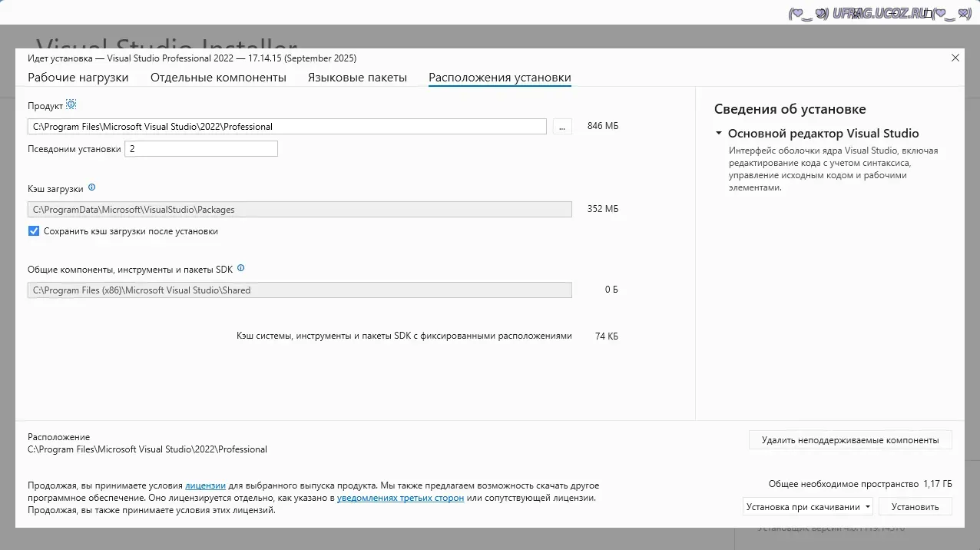
Task: Close the installation dialog with the X
Action: click(955, 58)
